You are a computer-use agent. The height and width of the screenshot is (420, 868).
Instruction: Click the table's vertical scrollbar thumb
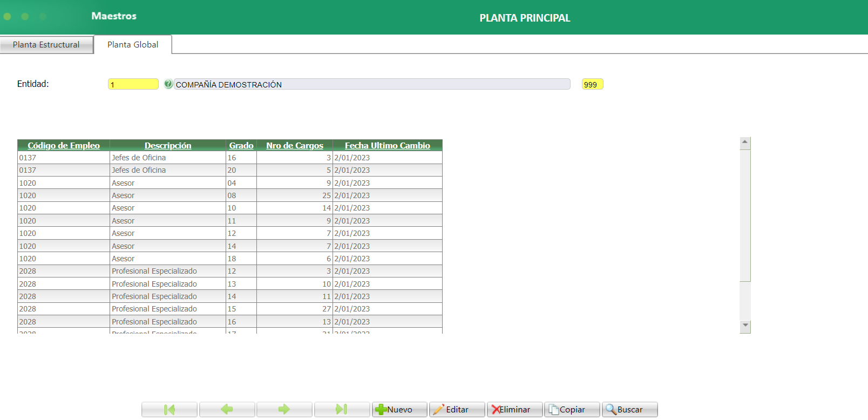click(x=745, y=215)
